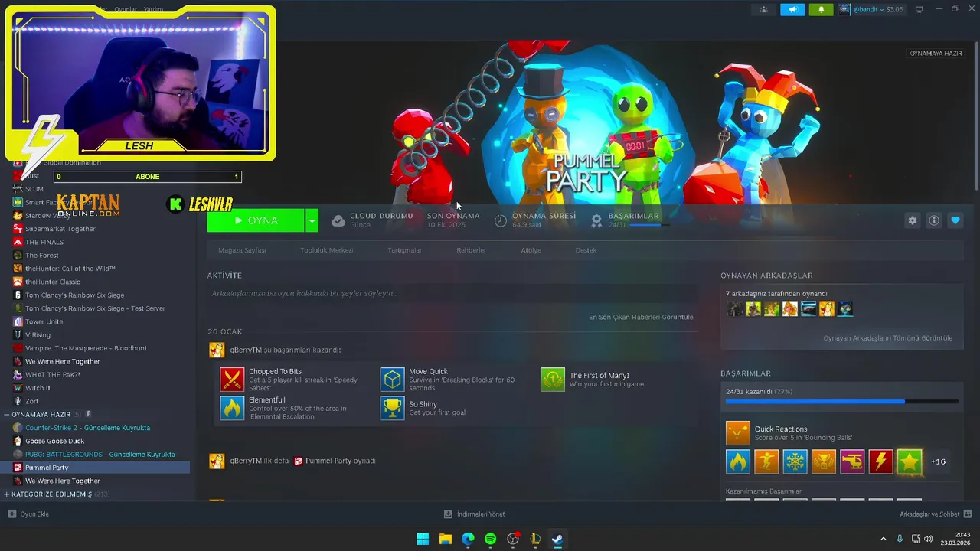Click the So Shiny trophy icon
This screenshot has width=980, height=551.
point(393,408)
